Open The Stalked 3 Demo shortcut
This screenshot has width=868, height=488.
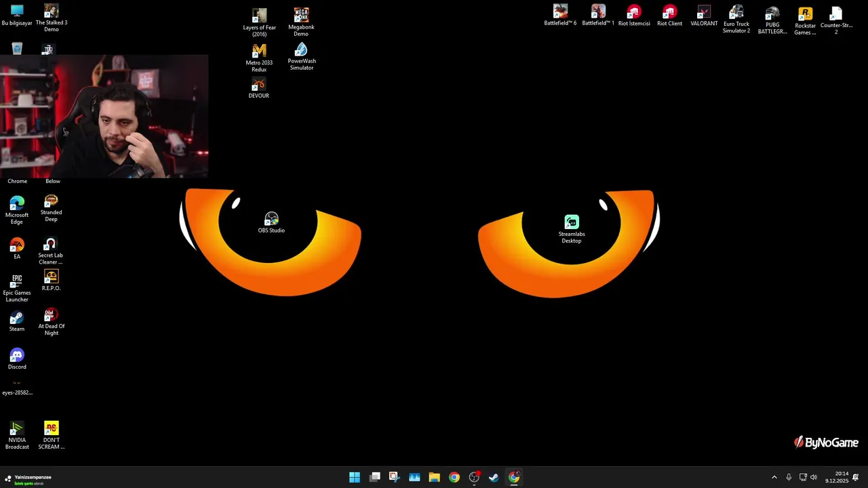coord(52,18)
